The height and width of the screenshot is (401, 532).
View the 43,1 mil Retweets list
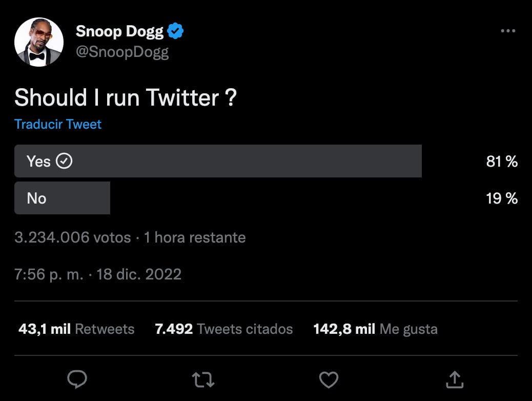76,329
